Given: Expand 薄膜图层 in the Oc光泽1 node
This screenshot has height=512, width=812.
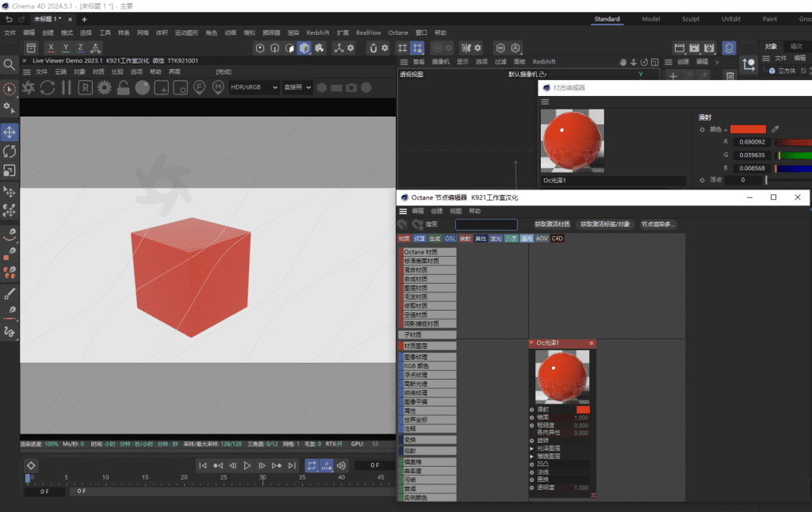Looking at the screenshot, I should tap(532, 456).
